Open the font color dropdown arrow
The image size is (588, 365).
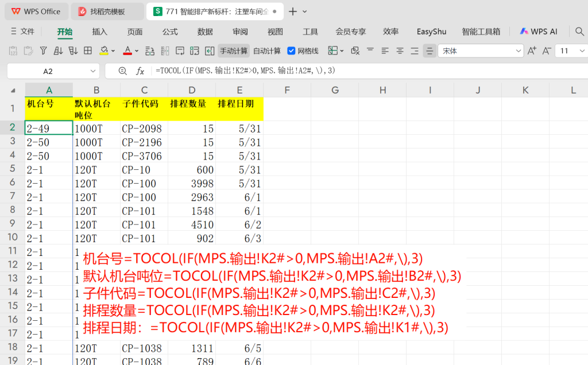pos(137,51)
